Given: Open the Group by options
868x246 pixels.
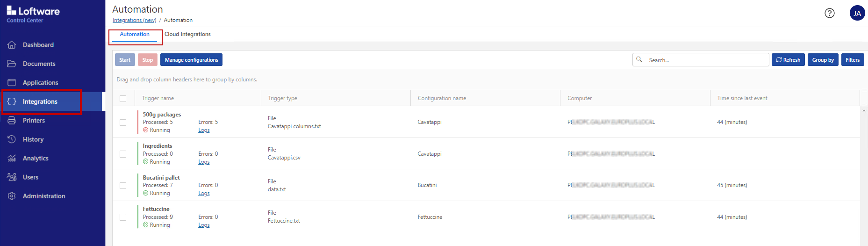Looking at the screenshot, I should tap(823, 60).
